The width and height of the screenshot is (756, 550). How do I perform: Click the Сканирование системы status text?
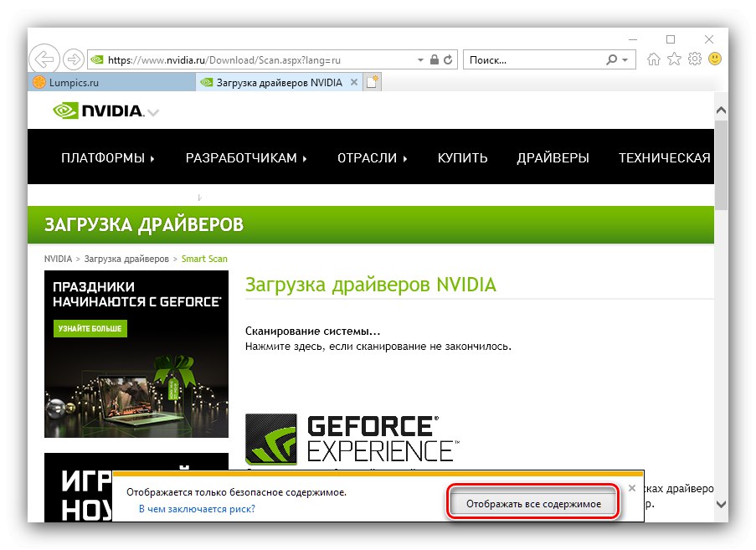312,332
